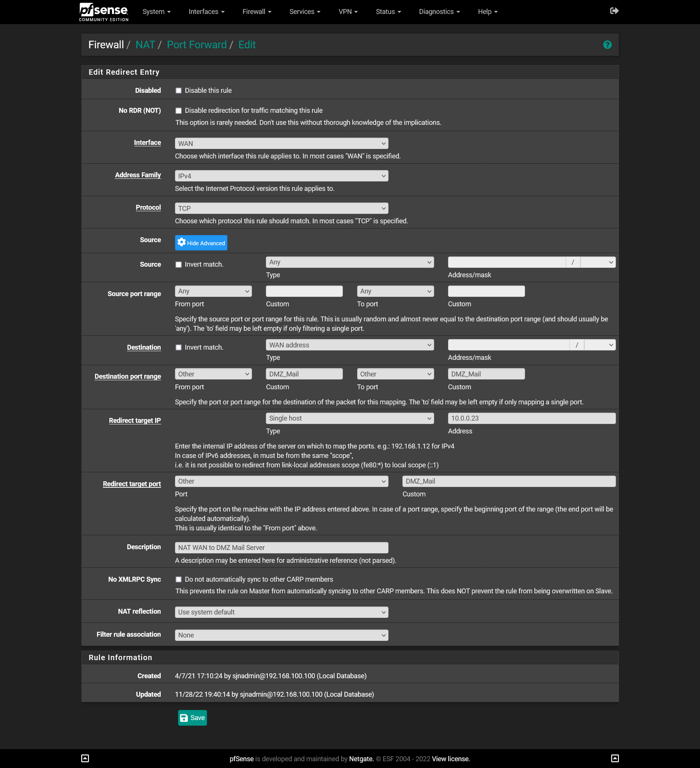This screenshot has width=700, height=768.
Task: Click Source port range To Custom field
Action: (x=487, y=292)
